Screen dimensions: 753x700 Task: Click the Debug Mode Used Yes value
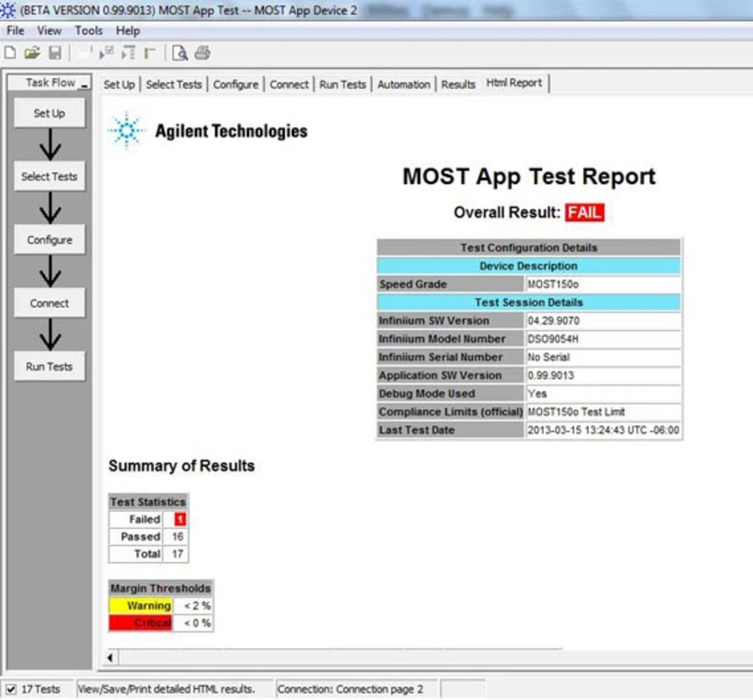[603, 394]
